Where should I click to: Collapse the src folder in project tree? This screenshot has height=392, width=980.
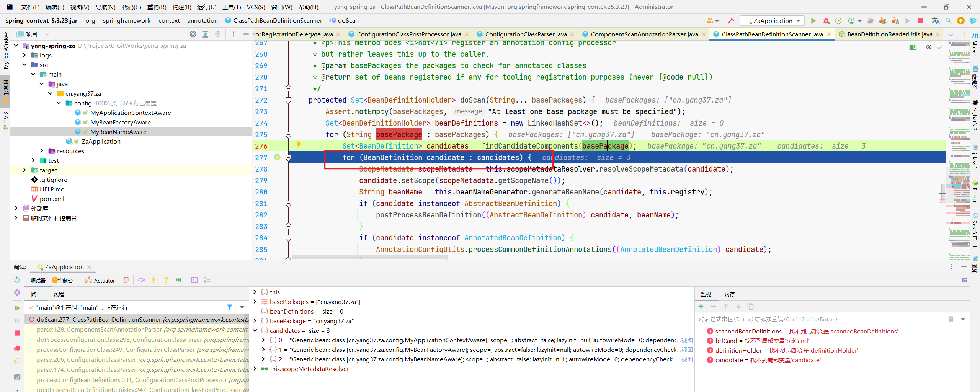(x=24, y=65)
